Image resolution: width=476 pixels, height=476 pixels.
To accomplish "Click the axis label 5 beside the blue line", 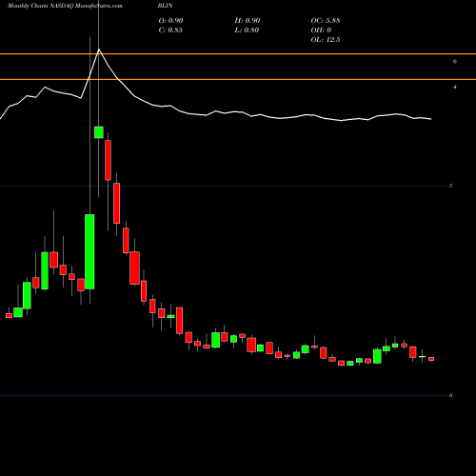I will 450,186.
